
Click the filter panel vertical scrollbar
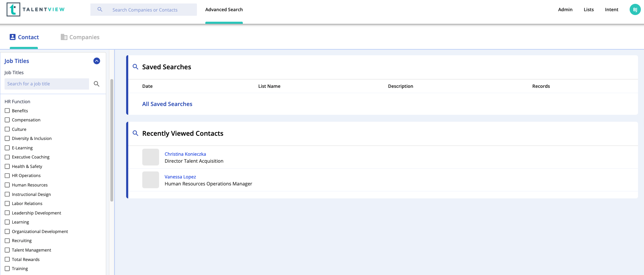click(112, 140)
